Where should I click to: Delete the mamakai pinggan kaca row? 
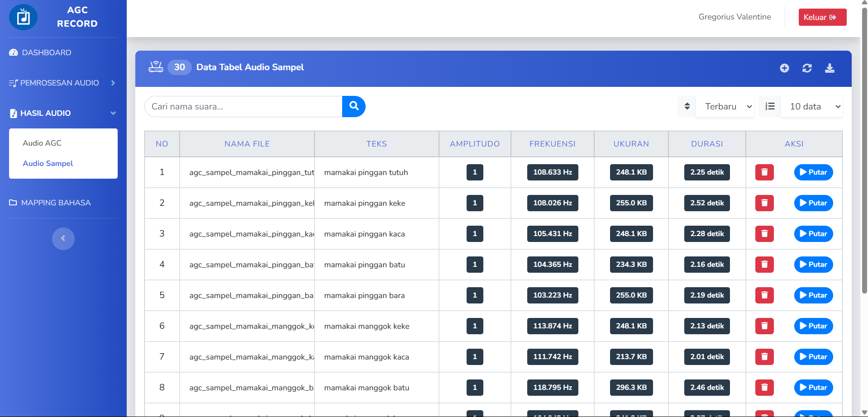coord(764,234)
